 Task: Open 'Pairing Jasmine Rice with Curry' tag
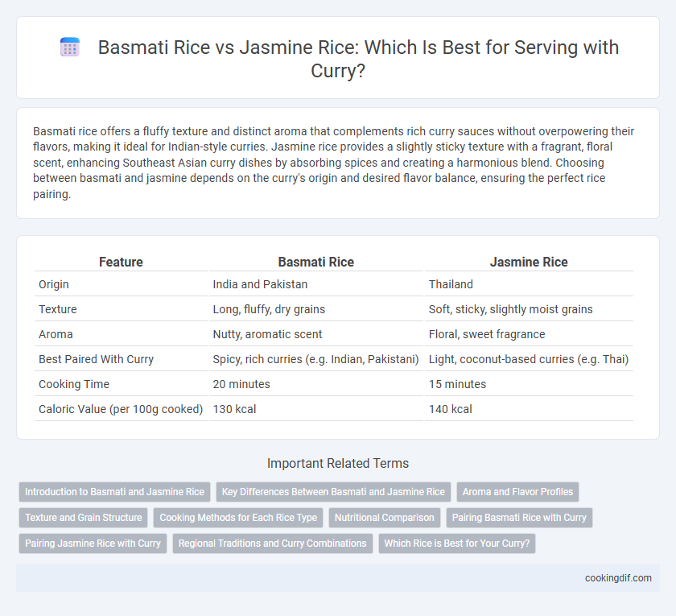click(x=93, y=543)
